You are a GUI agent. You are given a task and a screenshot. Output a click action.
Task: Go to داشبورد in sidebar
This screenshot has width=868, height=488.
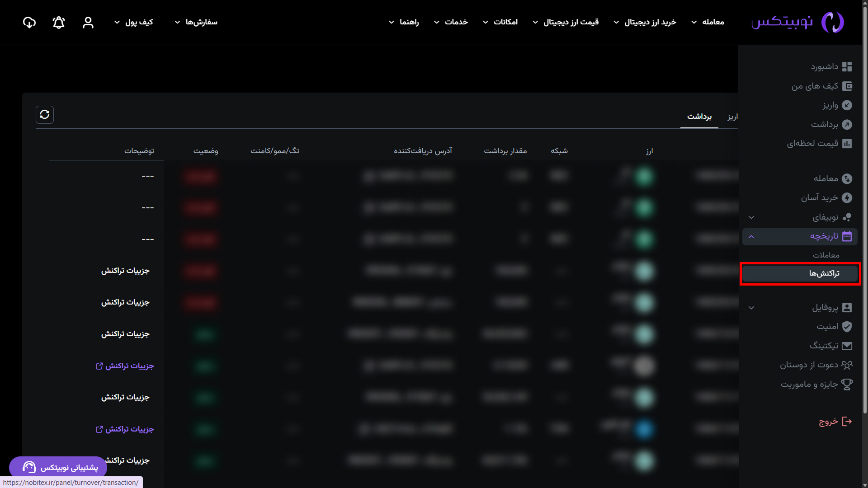tap(825, 67)
